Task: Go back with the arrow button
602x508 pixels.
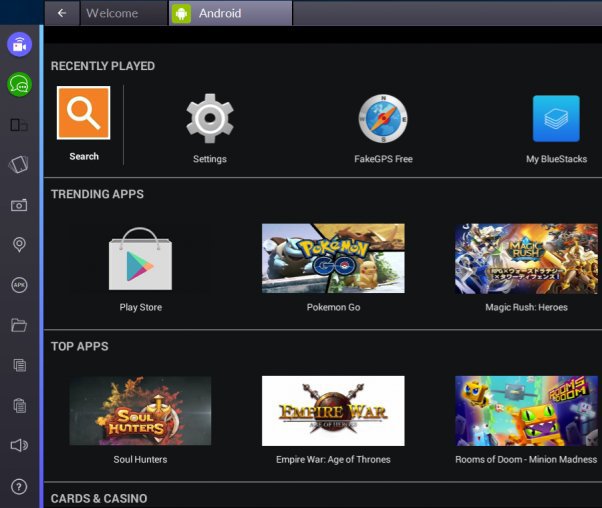Action: coord(62,13)
